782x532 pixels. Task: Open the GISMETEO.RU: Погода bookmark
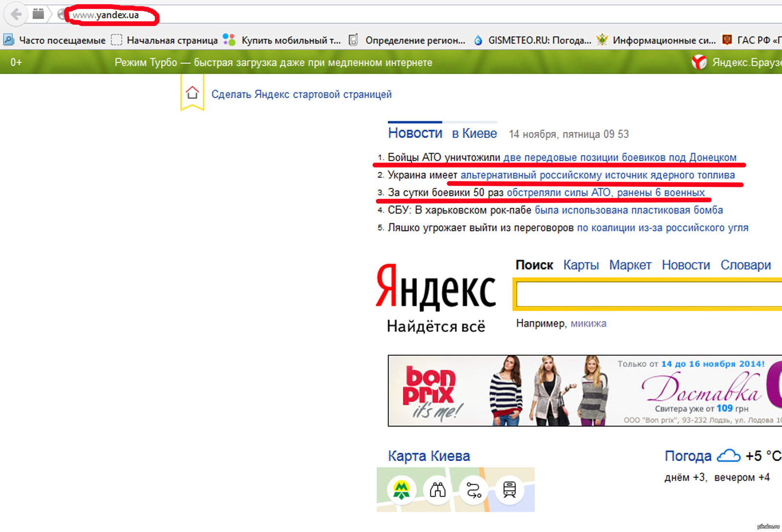click(532, 40)
